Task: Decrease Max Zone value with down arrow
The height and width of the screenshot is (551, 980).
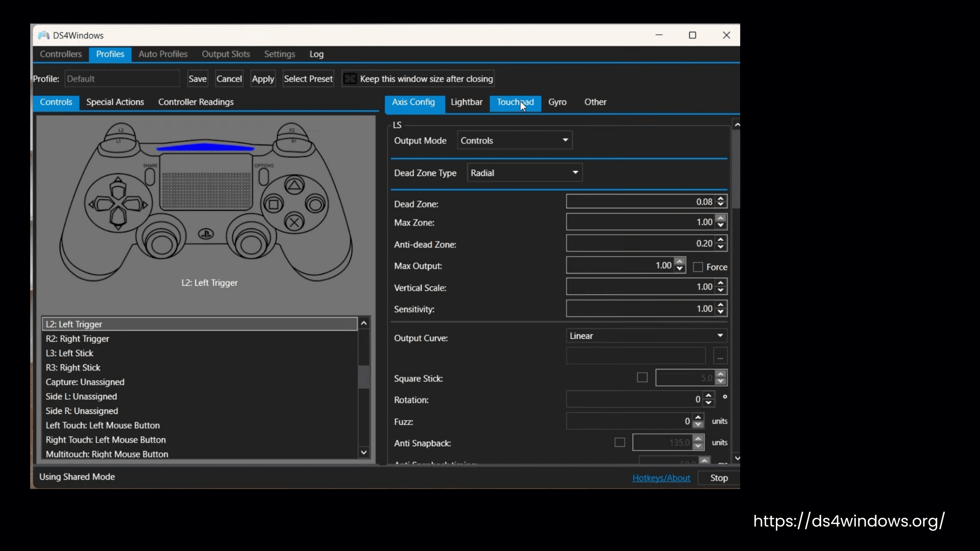Action: coord(721,226)
